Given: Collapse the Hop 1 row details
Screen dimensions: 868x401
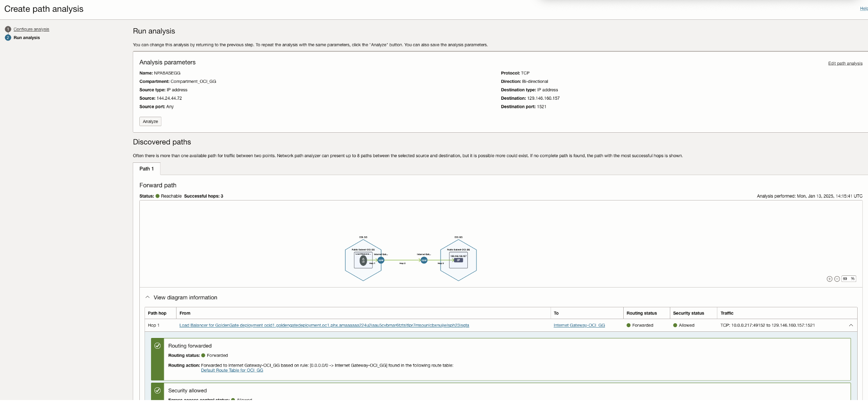Looking at the screenshot, I should (x=851, y=325).
